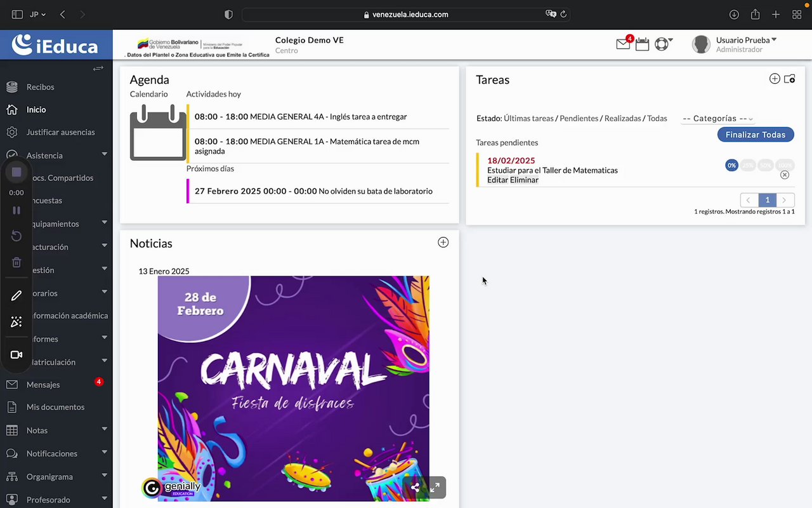Open the large Agenda calendar icon
812x508 pixels.
coord(158,133)
